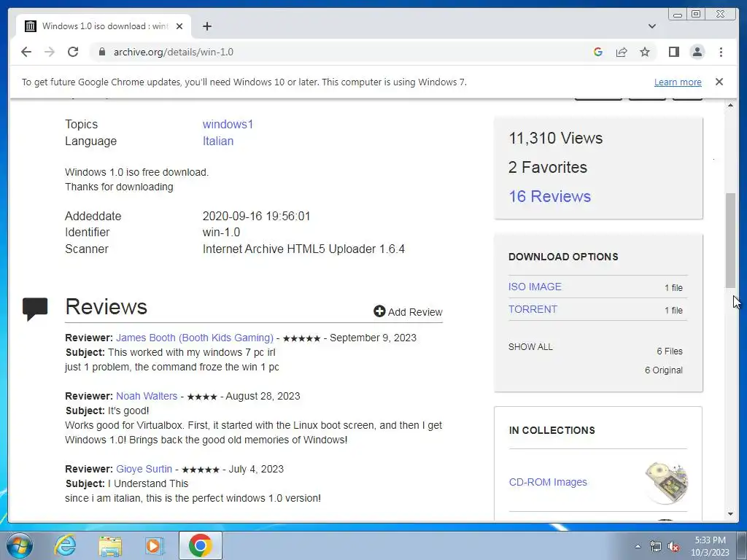Click the Add Review plus icon
Image resolution: width=747 pixels, height=560 pixels.
pyautogui.click(x=379, y=311)
